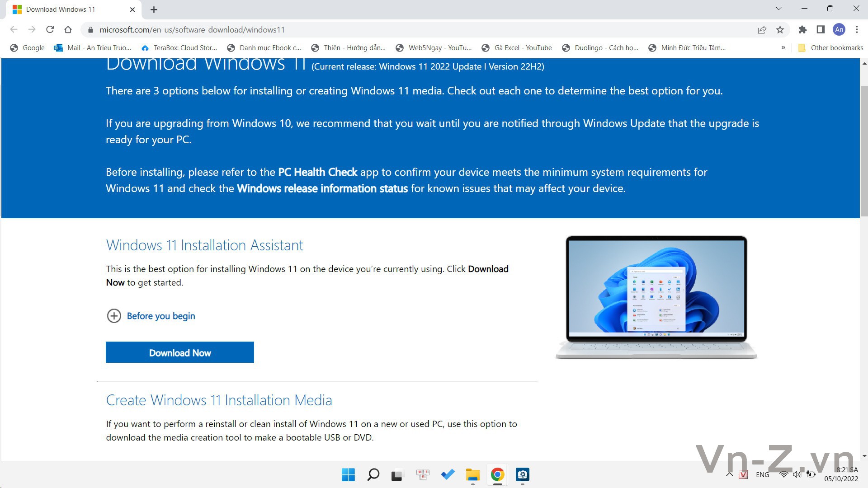This screenshot has width=868, height=488.
Task: Share this page icon in address bar
Action: coord(762,30)
